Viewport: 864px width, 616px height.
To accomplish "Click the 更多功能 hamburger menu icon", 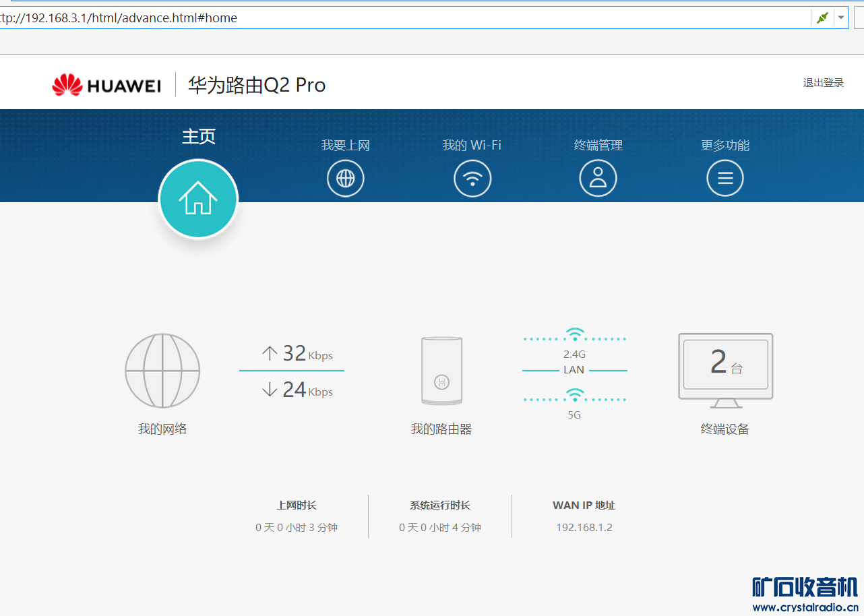I will [x=724, y=179].
